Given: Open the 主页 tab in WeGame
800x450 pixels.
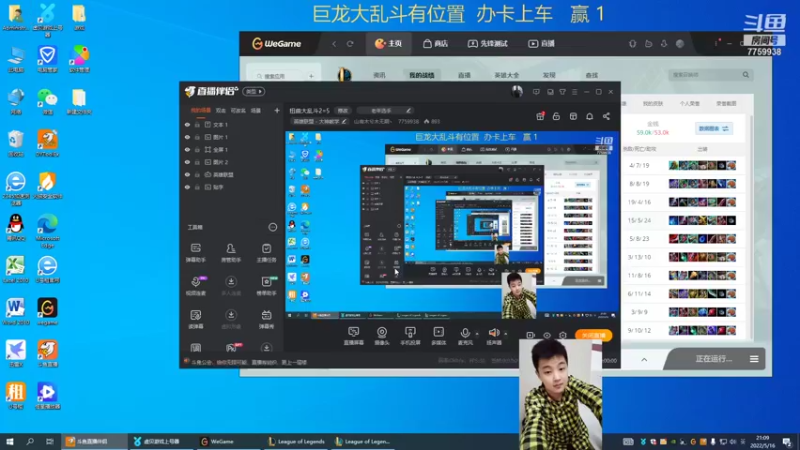Looking at the screenshot, I should tap(389, 44).
